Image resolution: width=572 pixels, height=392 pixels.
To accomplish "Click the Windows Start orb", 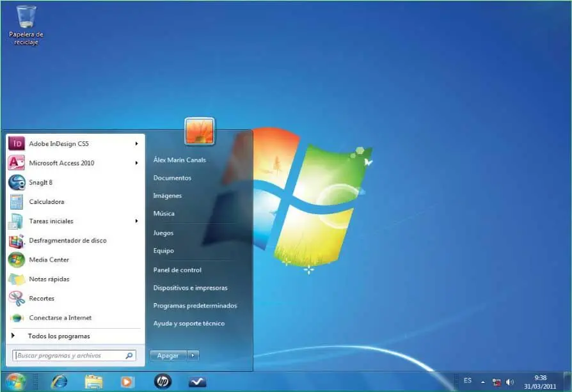I will [x=15, y=382].
